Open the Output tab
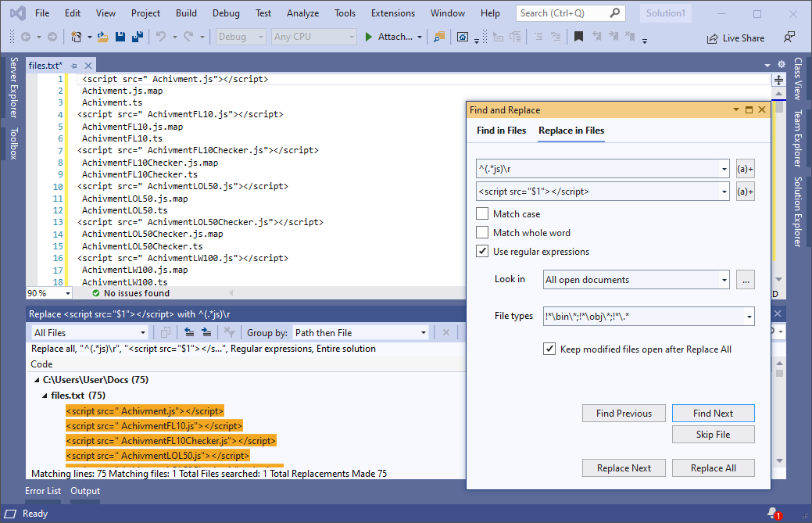This screenshot has height=523, width=812. [85, 491]
